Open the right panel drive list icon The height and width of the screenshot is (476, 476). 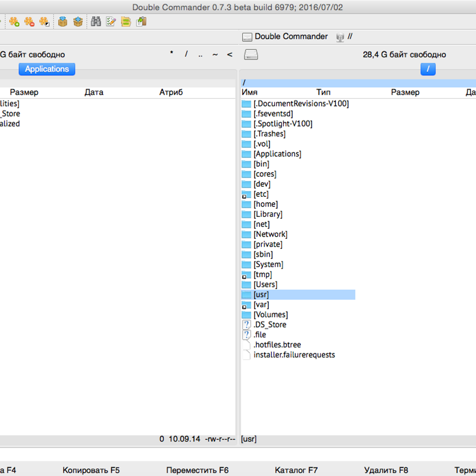[251, 54]
